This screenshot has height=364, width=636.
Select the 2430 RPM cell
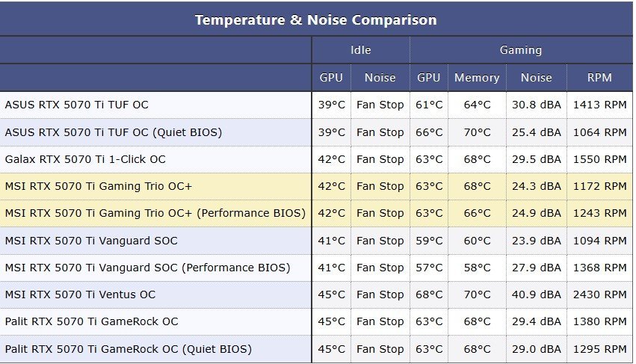(x=599, y=294)
